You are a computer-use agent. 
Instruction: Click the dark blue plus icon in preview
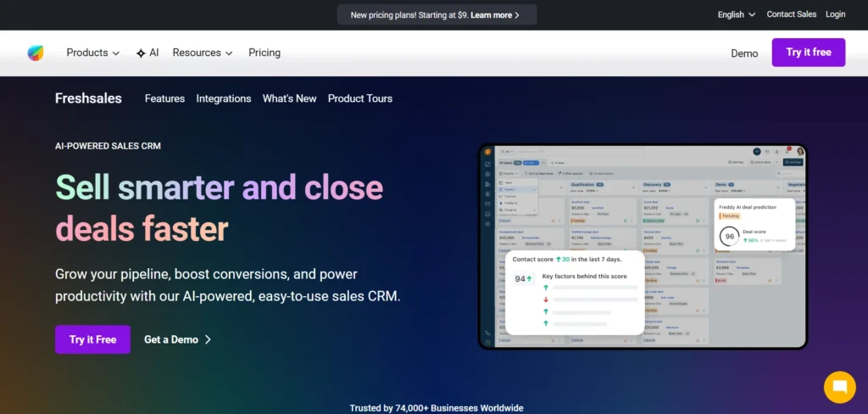click(757, 151)
